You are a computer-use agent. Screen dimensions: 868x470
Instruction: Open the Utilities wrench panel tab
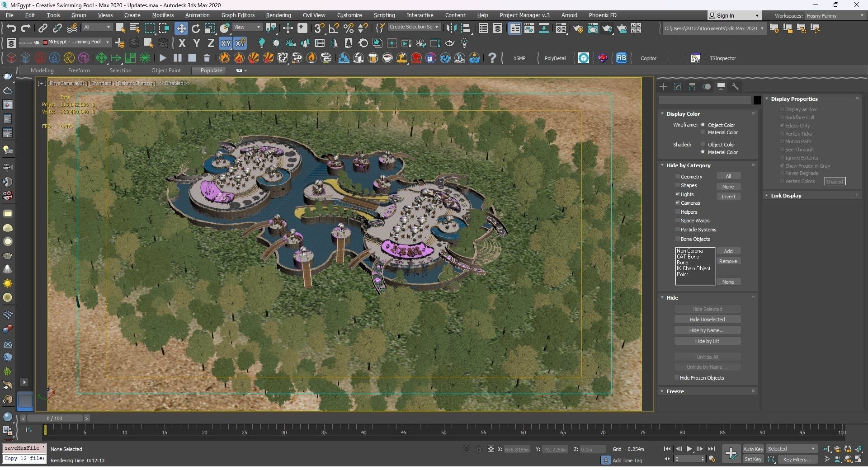pos(736,87)
